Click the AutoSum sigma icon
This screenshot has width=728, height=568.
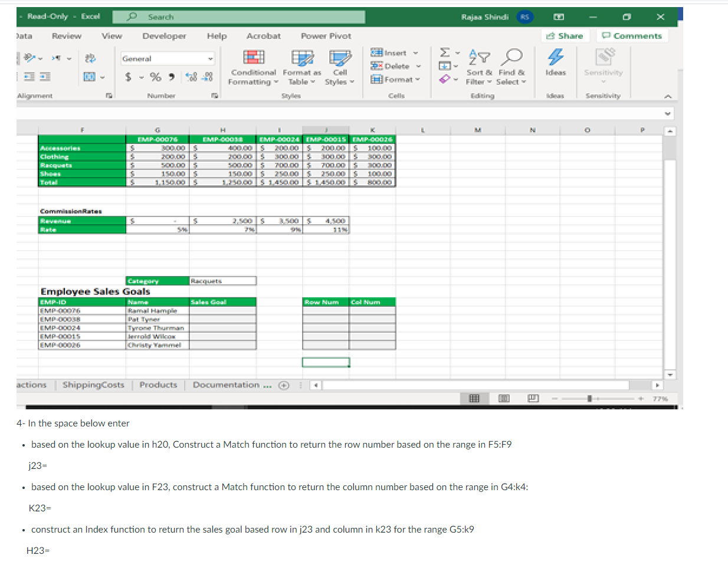445,52
